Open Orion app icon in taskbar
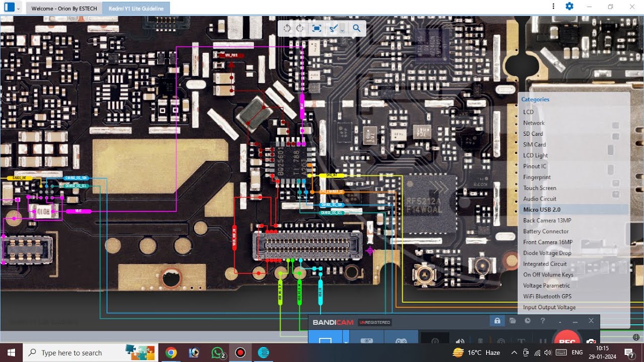The width and height of the screenshot is (644, 362). click(x=264, y=353)
